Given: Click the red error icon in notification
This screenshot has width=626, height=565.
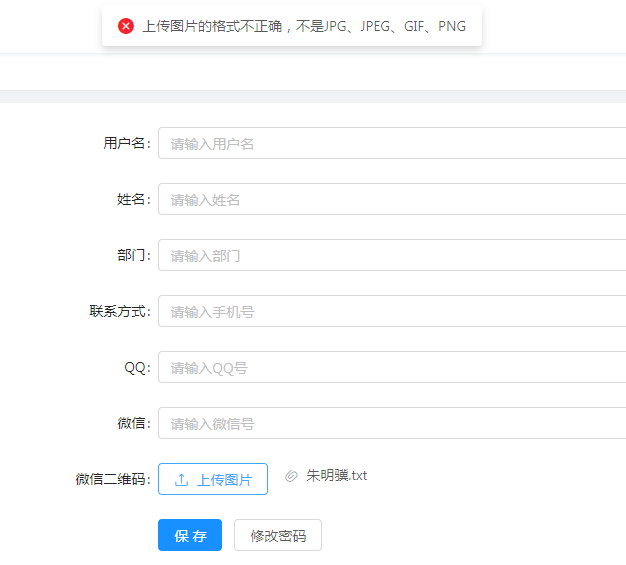Looking at the screenshot, I should click(126, 26).
